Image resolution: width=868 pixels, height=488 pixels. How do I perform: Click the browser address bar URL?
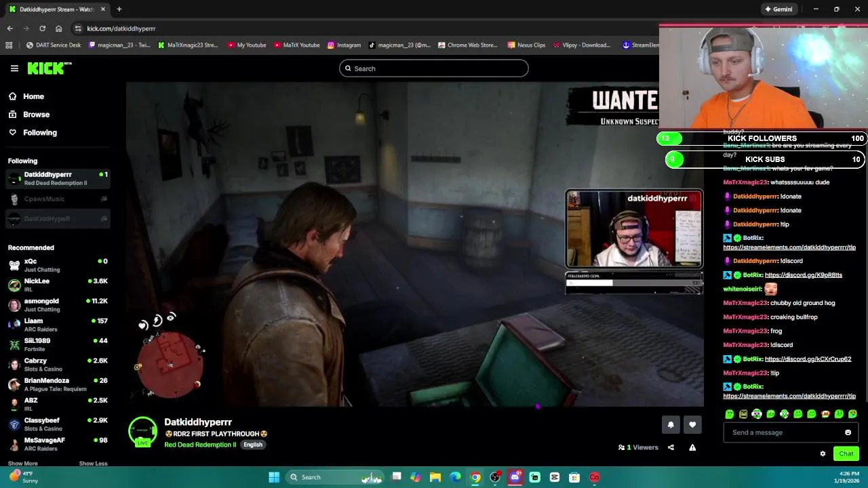(121, 28)
